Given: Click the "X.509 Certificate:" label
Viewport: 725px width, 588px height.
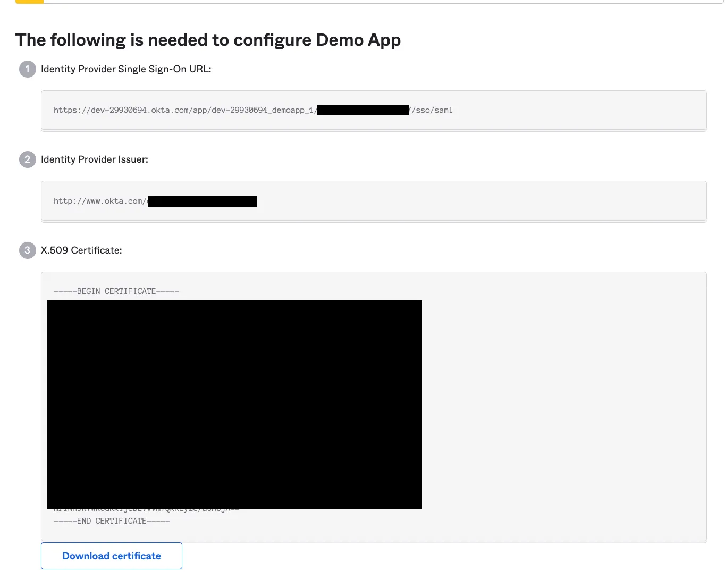Looking at the screenshot, I should (x=81, y=250).
